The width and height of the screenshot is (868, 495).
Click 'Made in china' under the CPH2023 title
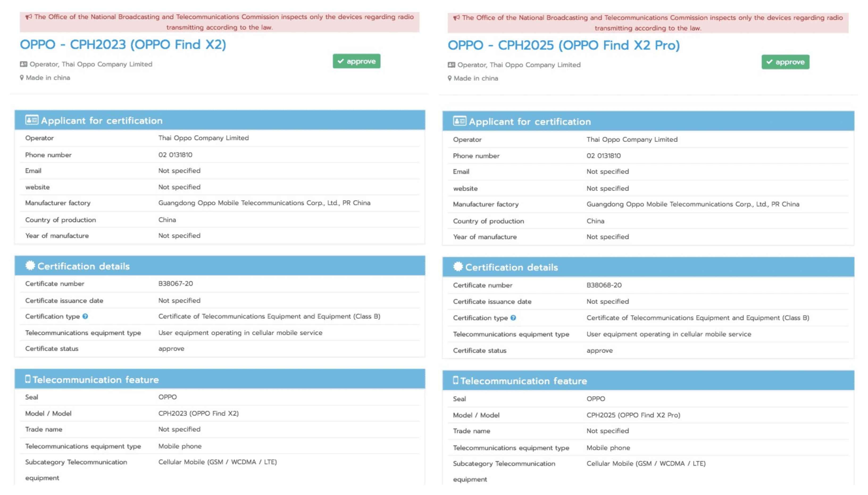pyautogui.click(x=48, y=78)
